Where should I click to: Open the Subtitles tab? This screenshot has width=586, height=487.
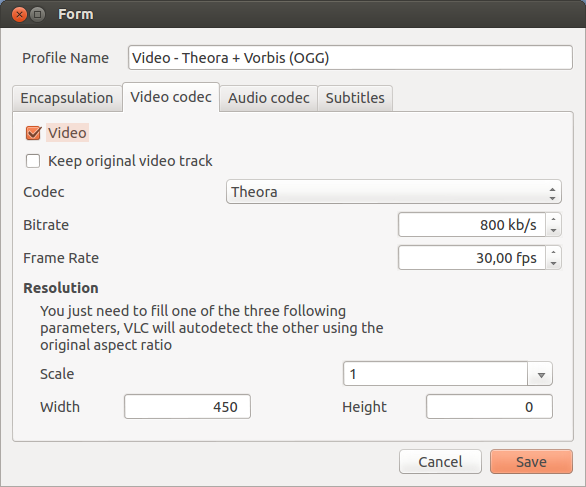point(355,98)
